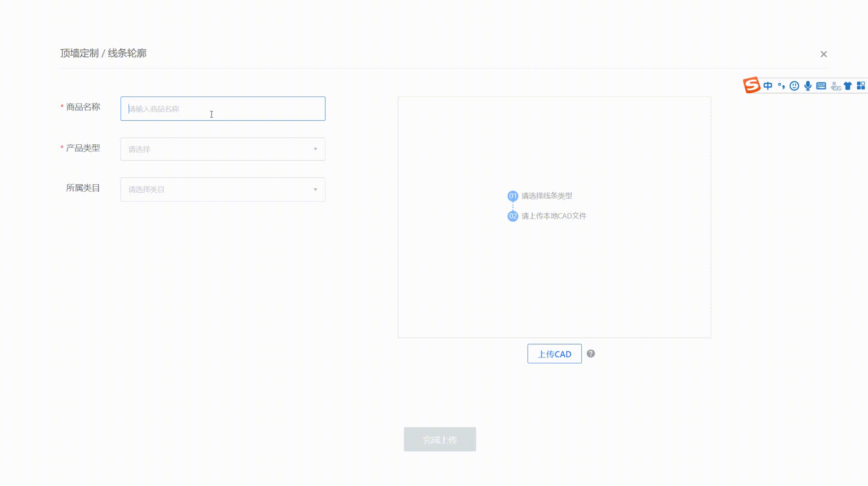Open the Sogou soft keyboard

[821, 86]
